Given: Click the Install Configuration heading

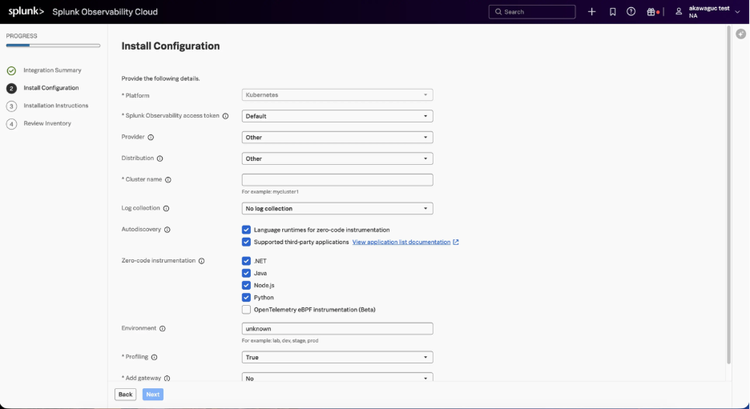Looking at the screenshot, I should coord(170,46).
